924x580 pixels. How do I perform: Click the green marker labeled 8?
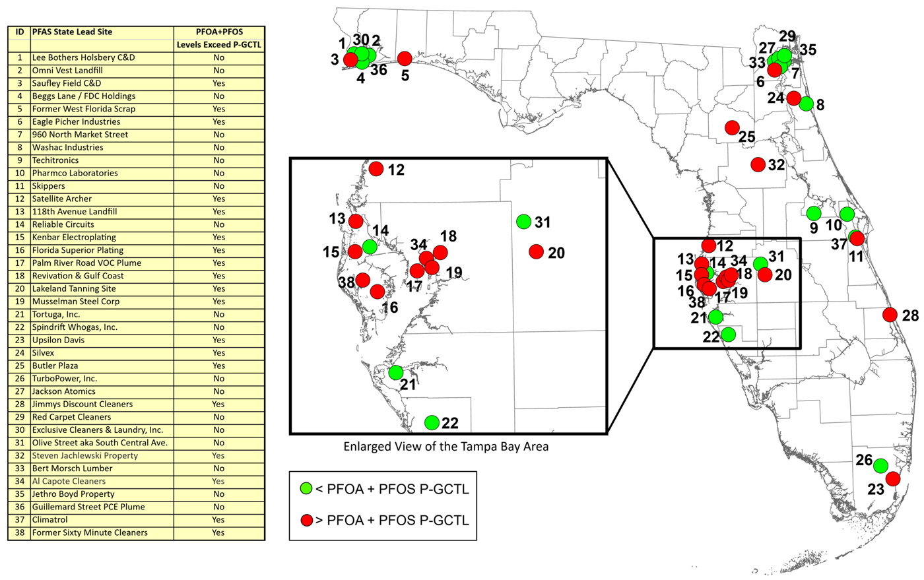(806, 104)
